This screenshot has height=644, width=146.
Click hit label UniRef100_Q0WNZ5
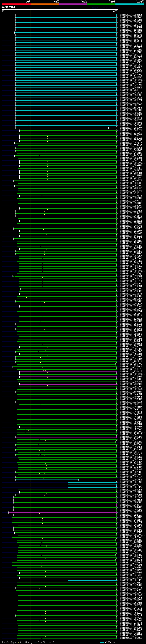click(131, 120)
